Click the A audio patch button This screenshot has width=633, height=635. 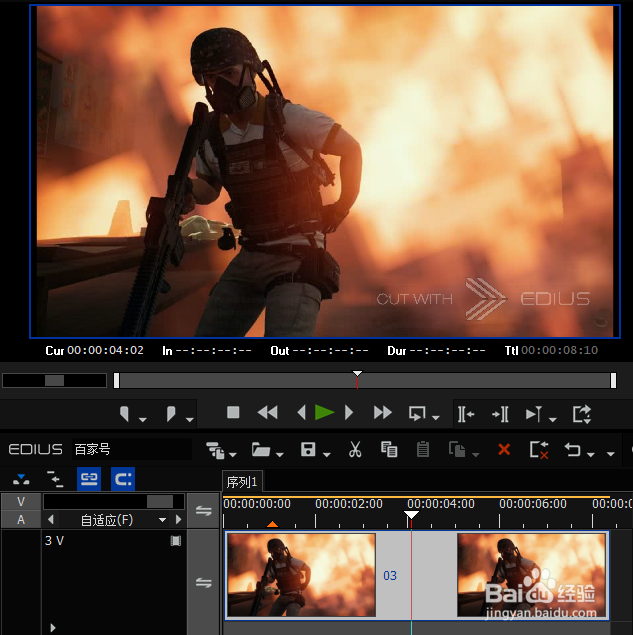[21, 520]
